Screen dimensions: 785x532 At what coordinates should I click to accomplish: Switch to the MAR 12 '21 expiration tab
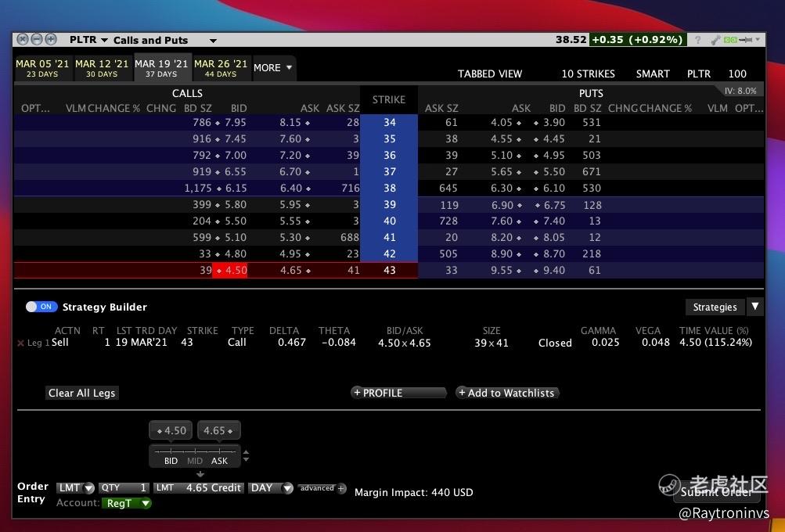coord(102,68)
